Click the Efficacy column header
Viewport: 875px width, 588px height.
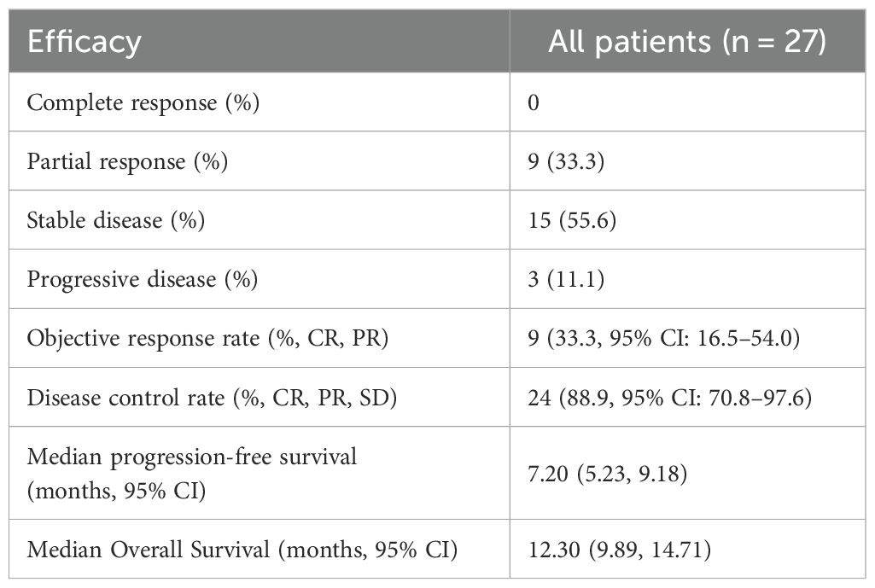84,42
